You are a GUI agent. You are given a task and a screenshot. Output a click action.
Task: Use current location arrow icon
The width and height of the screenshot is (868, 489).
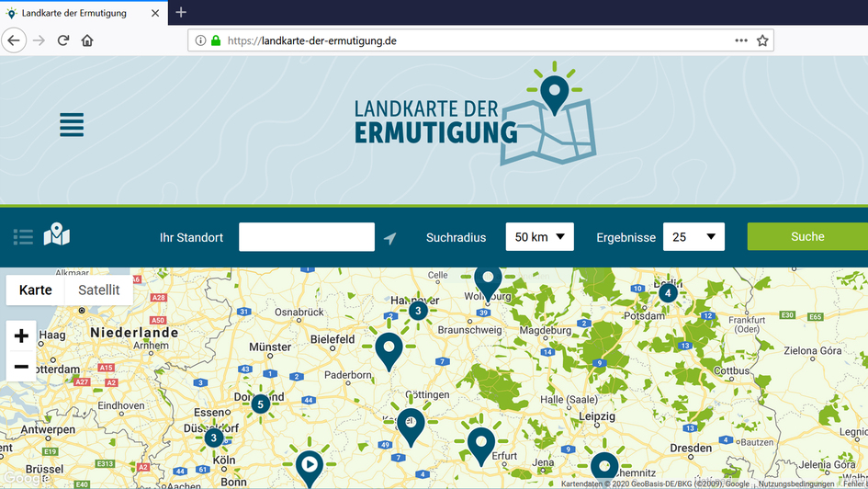coord(389,238)
